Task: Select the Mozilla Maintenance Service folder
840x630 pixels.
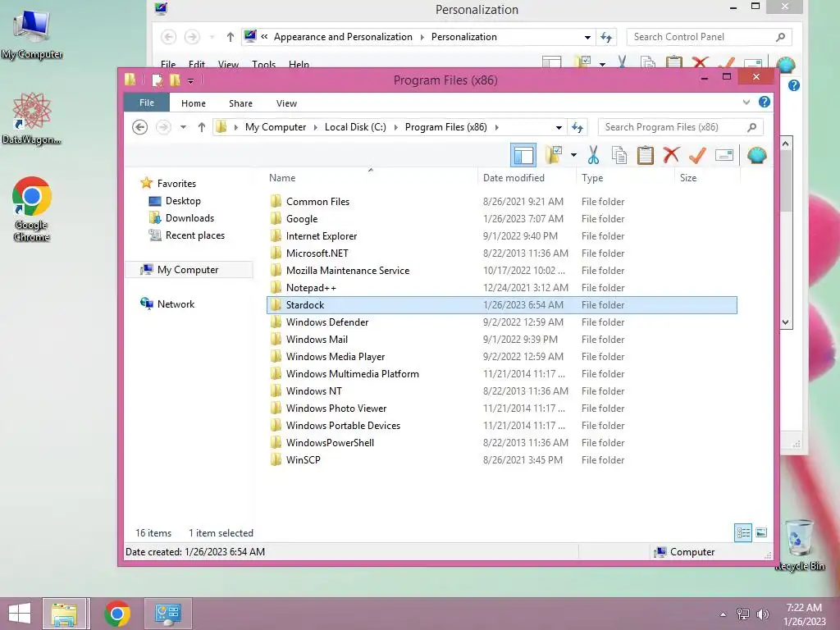Action: pos(502,271)
